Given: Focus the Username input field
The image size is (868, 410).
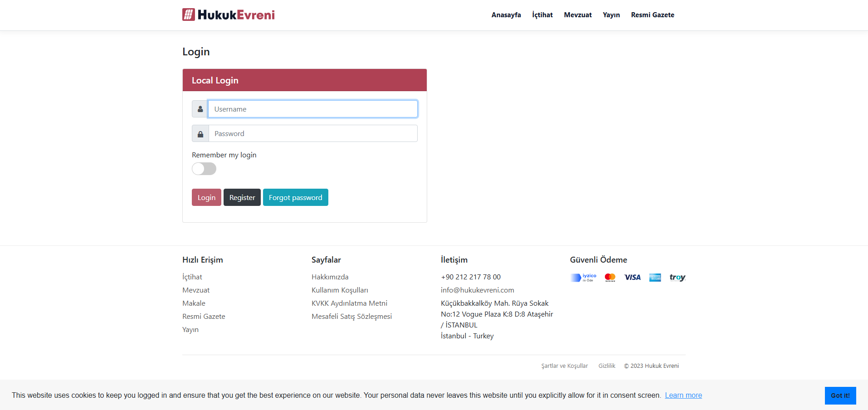Looking at the screenshot, I should pyautogui.click(x=312, y=109).
